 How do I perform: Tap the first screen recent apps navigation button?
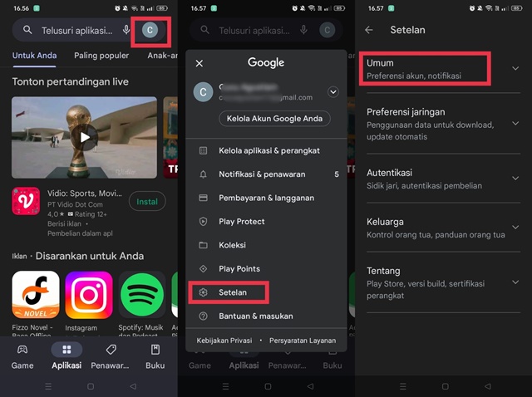48,386
